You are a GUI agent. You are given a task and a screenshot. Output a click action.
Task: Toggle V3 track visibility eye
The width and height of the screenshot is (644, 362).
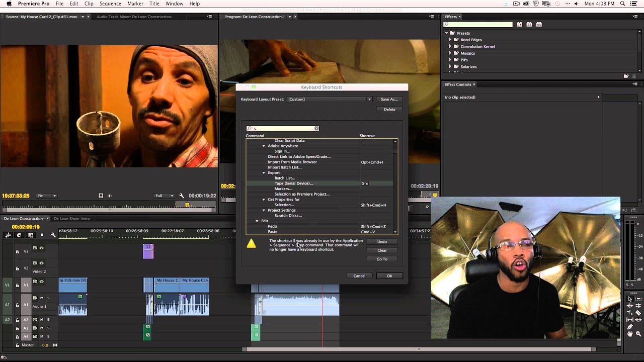42,248
